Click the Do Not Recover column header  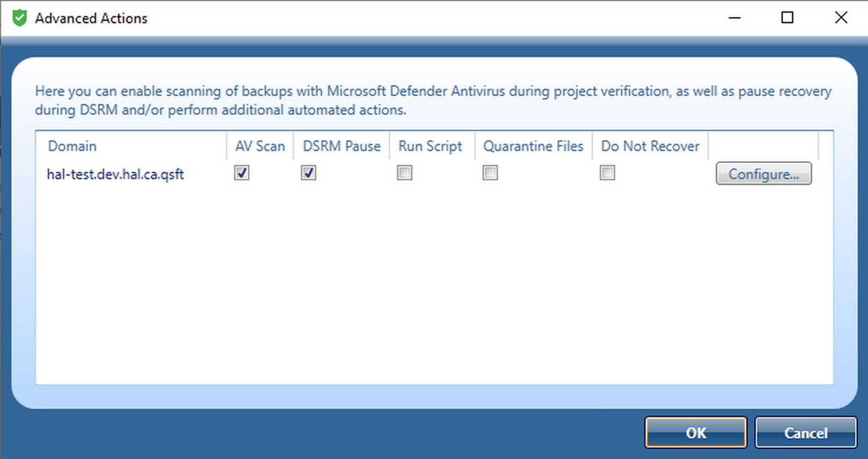[x=650, y=146]
